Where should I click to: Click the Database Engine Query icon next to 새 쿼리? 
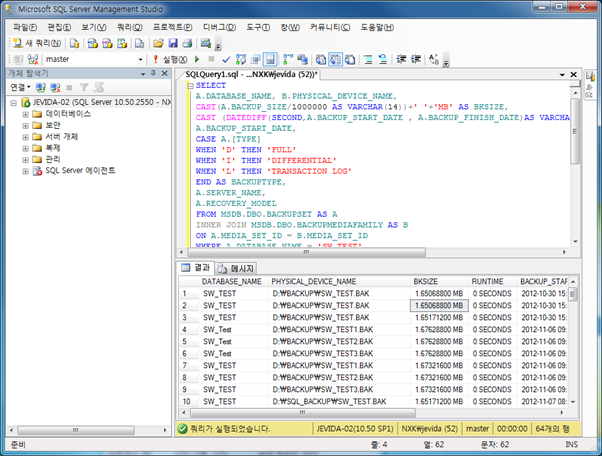tap(74, 43)
